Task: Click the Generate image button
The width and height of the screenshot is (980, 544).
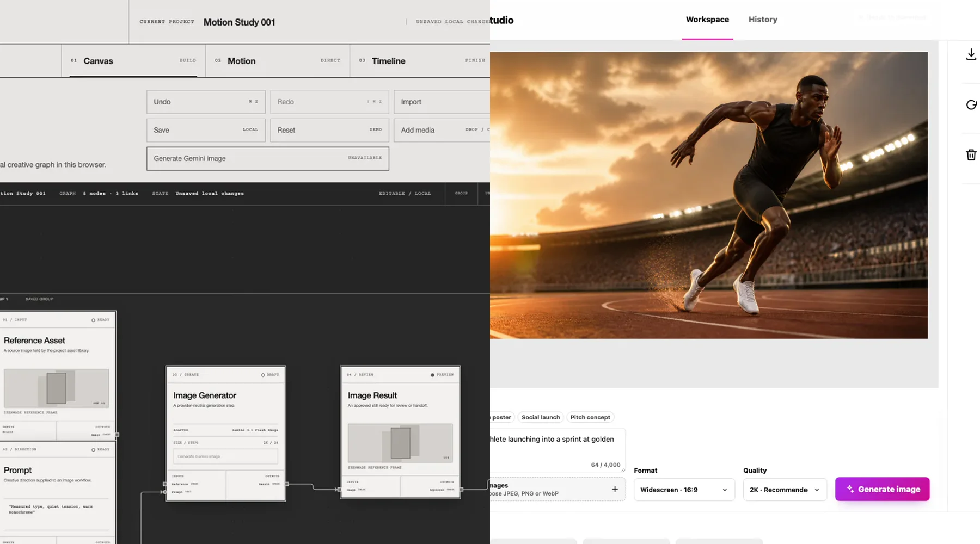Action: coord(882,489)
